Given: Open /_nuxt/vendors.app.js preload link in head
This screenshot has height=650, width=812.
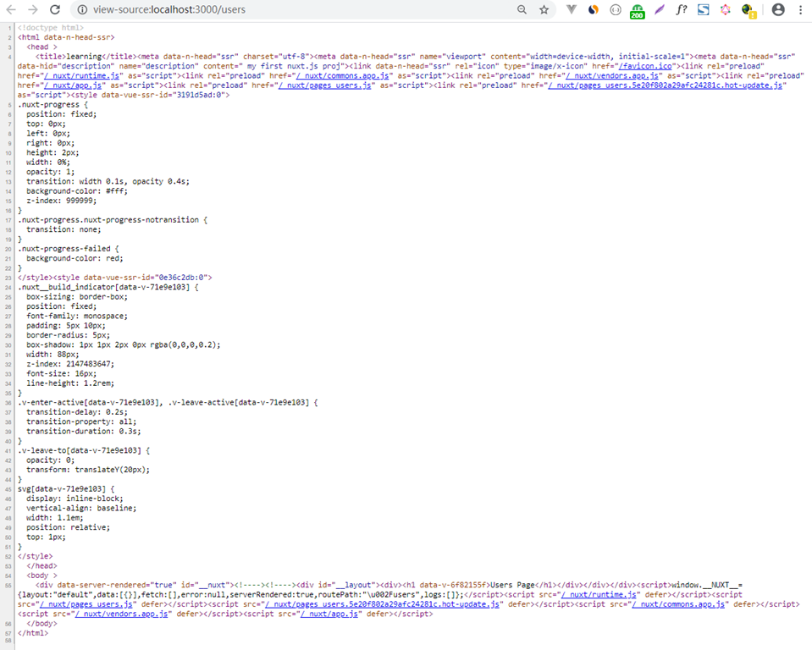Looking at the screenshot, I should (611, 75).
